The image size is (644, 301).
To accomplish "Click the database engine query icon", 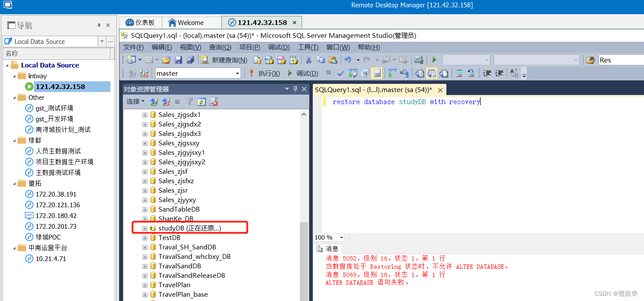I will (x=257, y=60).
